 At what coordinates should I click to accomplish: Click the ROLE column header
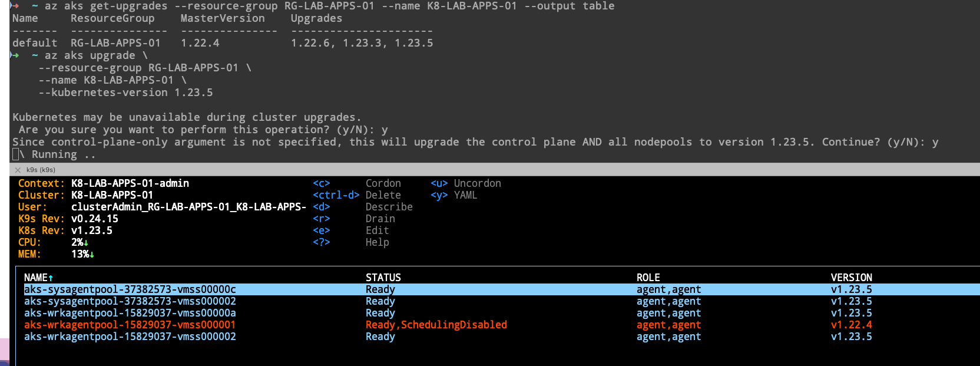tap(648, 278)
